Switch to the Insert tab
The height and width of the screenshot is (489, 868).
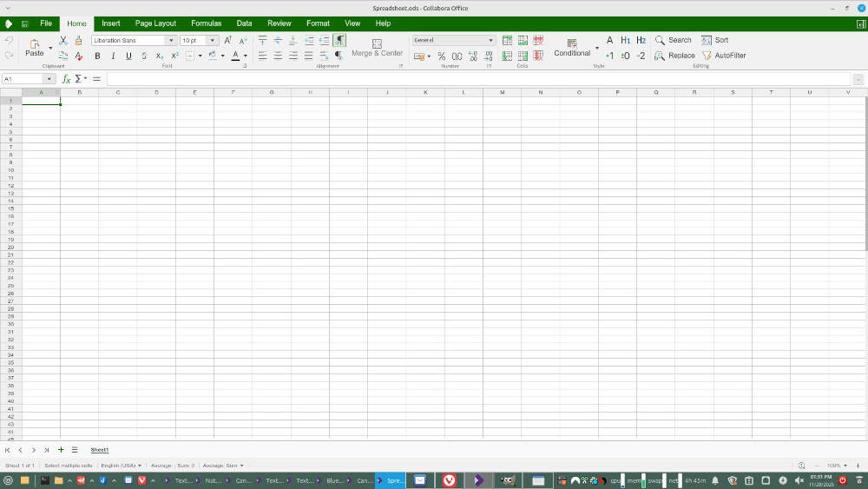click(111, 23)
